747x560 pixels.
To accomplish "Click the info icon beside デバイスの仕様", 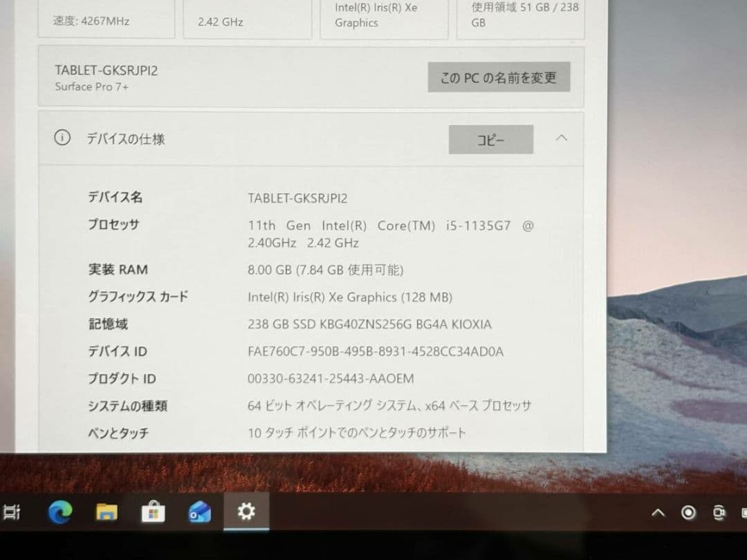I will click(x=62, y=138).
